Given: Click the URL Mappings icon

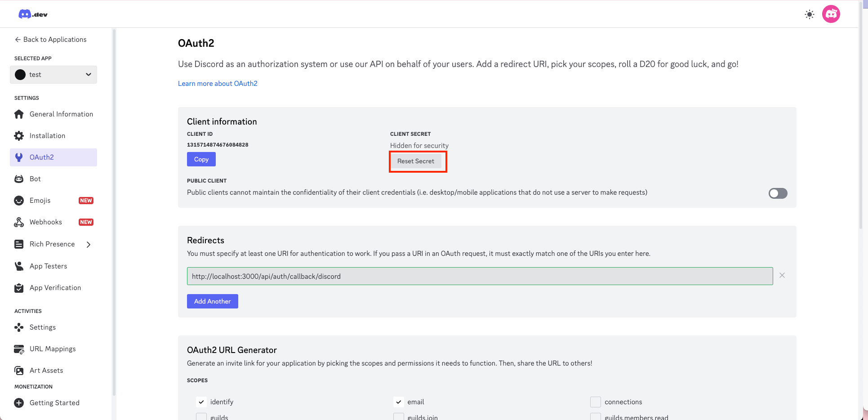Looking at the screenshot, I should point(19,349).
